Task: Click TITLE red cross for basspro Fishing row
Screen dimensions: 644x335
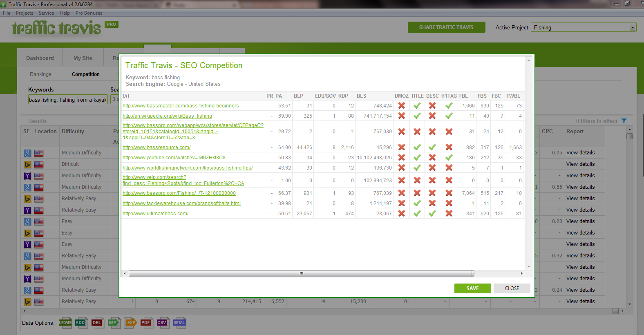Action: [417, 193]
